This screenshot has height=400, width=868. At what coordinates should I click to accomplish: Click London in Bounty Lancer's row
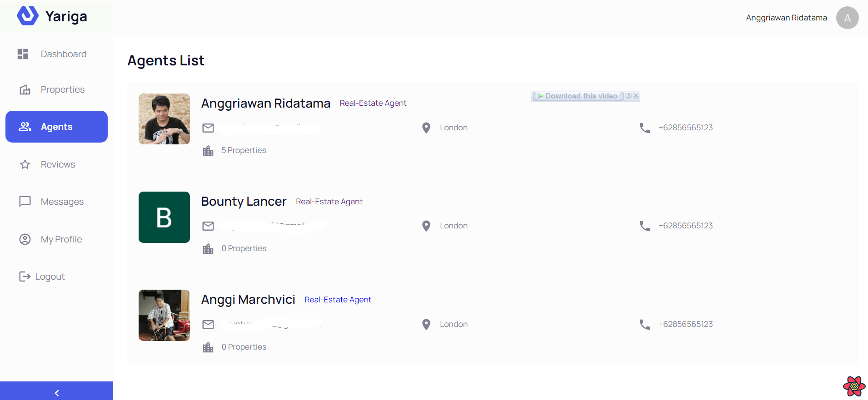tap(454, 226)
